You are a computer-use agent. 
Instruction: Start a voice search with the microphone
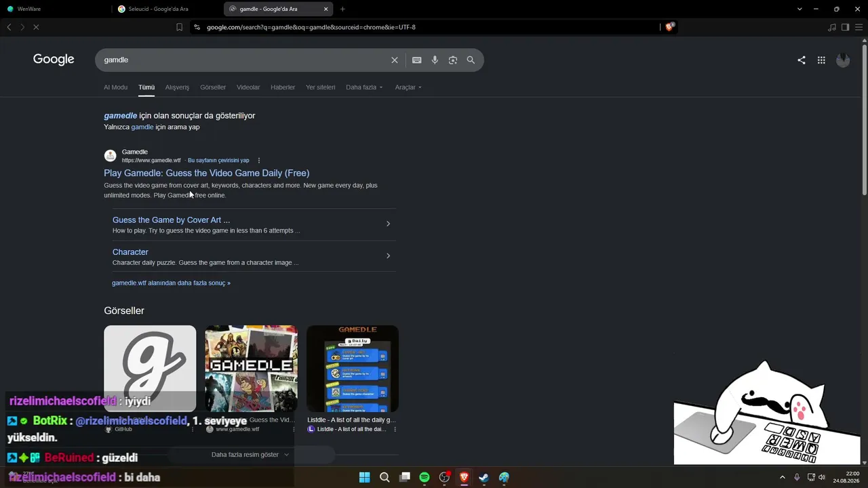(x=435, y=60)
